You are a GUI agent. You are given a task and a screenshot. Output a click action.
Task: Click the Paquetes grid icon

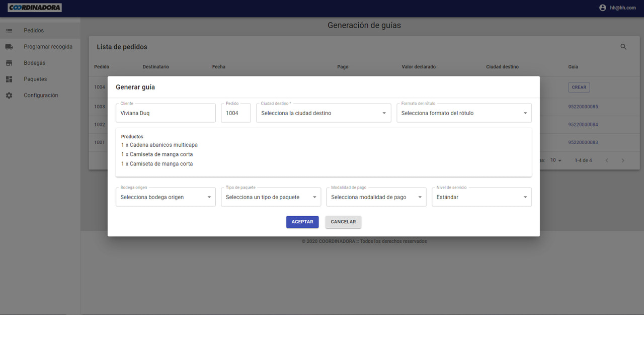9,79
